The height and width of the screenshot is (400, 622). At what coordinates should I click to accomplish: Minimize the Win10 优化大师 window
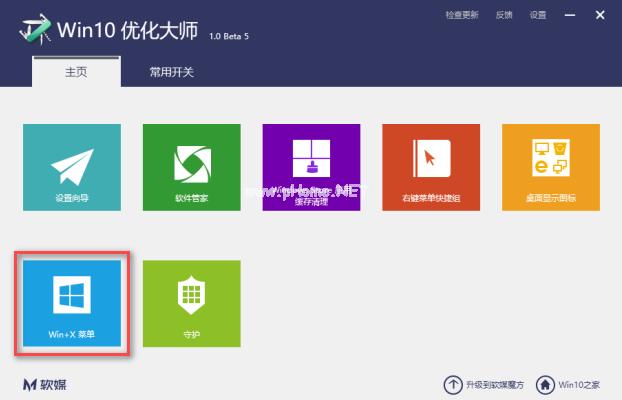click(x=570, y=15)
